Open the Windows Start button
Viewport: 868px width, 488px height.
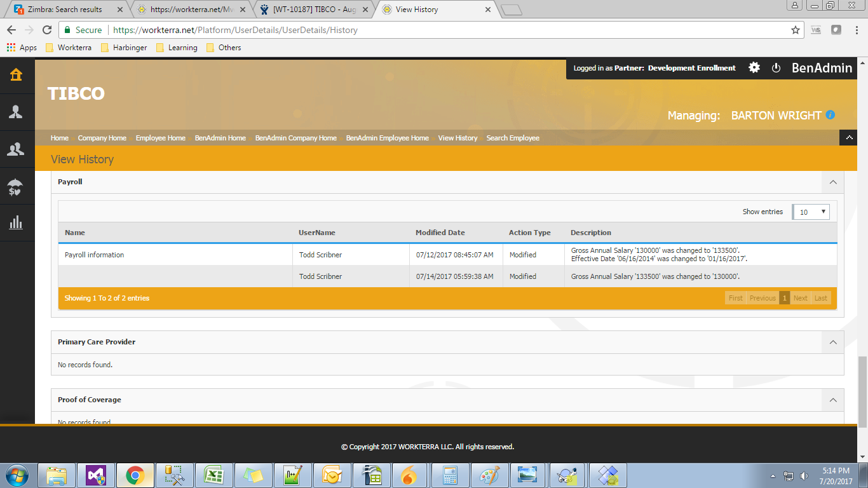17,475
